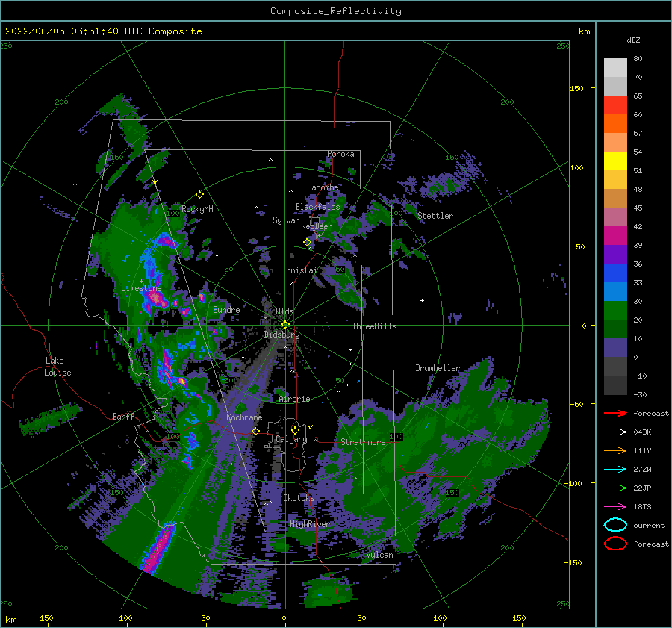This screenshot has height=628, width=672.
Task: Click the red forecast arrow in legend
Action: [x=615, y=413]
